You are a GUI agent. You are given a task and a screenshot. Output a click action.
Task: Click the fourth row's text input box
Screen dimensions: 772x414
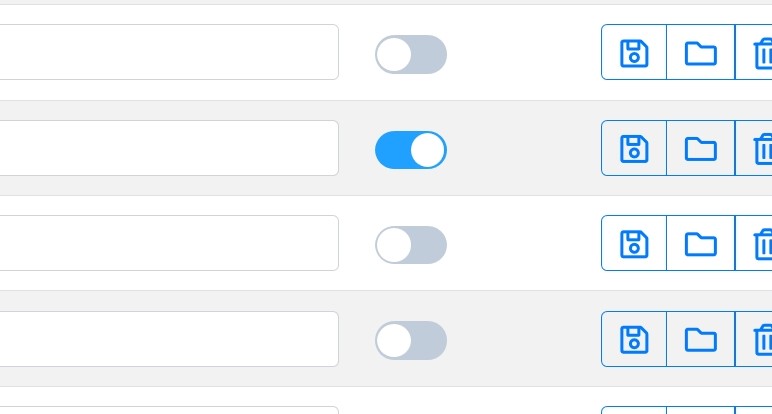pos(168,339)
